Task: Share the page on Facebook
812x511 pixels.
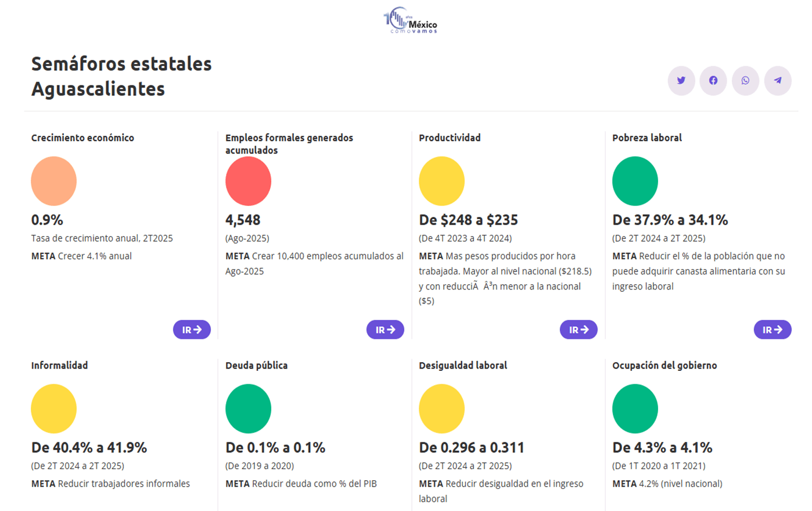Action: [x=713, y=81]
